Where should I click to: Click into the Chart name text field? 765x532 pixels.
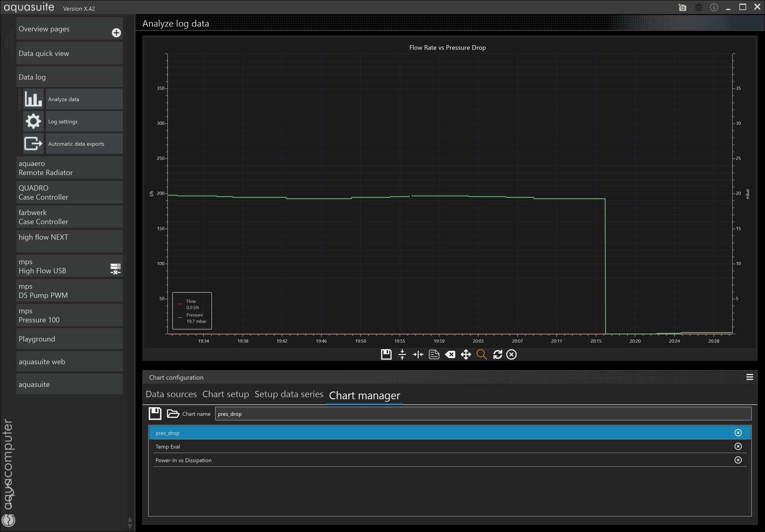point(482,414)
